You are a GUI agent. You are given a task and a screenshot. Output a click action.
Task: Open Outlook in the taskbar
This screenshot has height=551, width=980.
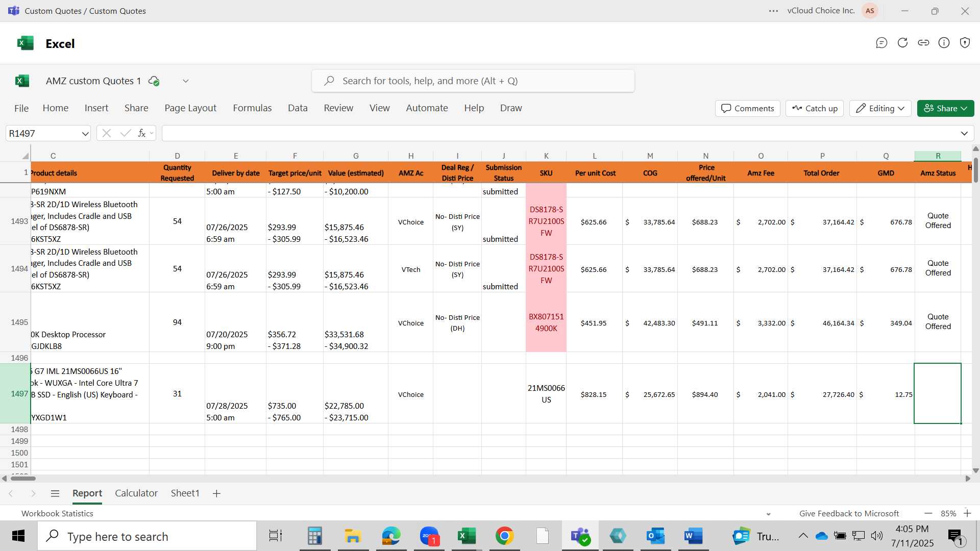[x=655, y=536]
